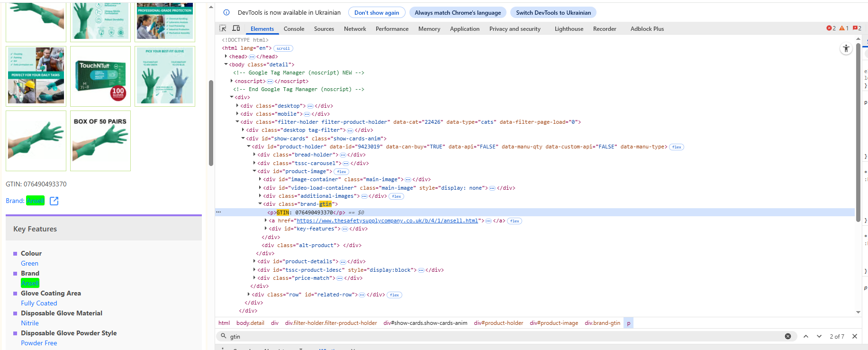
Task: Open the thesafetysupplycompany ansell.html link
Action: click(388, 221)
